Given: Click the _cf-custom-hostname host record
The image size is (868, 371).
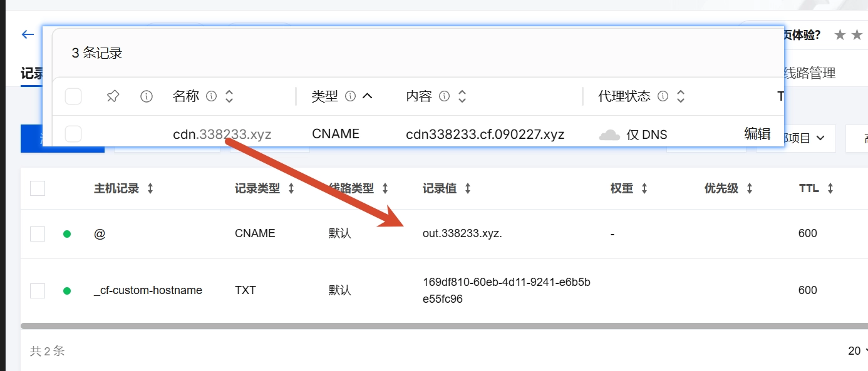Looking at the screenshot, I should pyautogui.click(x=148, y=290).
